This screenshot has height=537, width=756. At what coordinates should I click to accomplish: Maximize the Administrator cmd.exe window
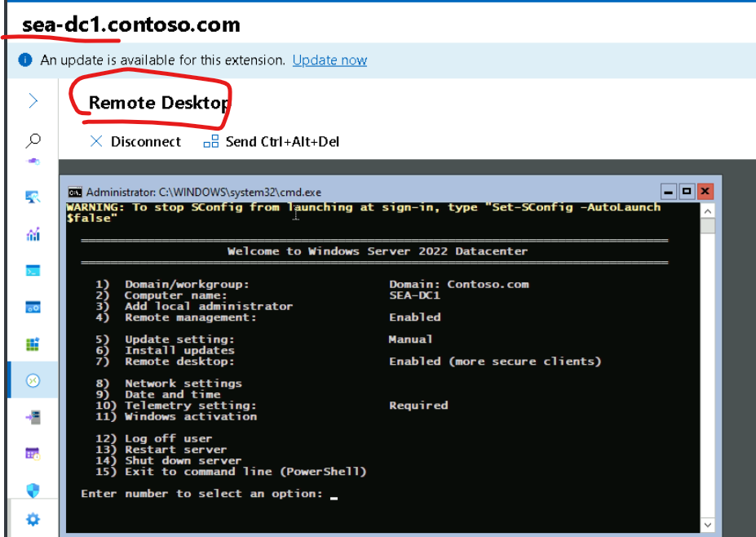(687, 192)
